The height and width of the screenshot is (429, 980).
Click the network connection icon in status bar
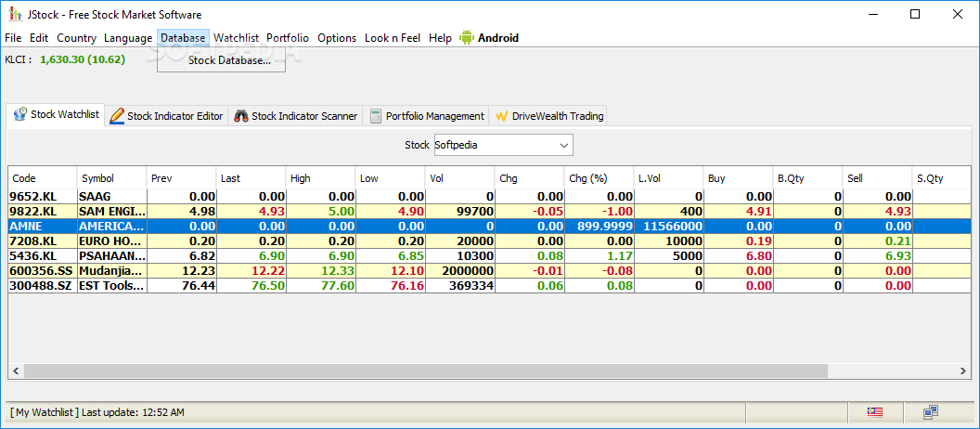[x=931, y=412]
